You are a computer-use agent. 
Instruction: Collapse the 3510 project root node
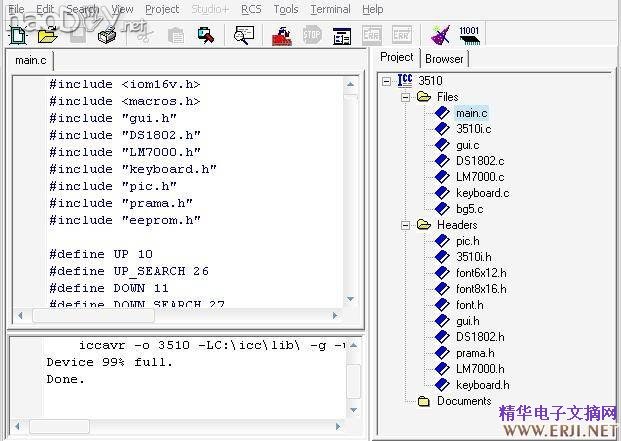(386, 81)
